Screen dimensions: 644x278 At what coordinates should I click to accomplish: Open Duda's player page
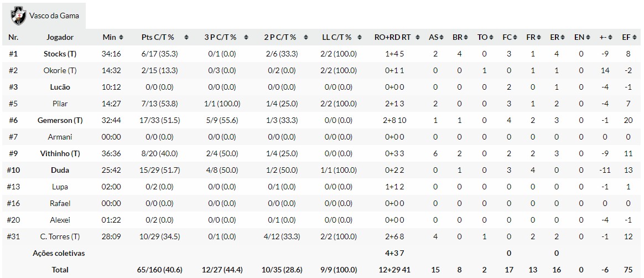(60, 171)
